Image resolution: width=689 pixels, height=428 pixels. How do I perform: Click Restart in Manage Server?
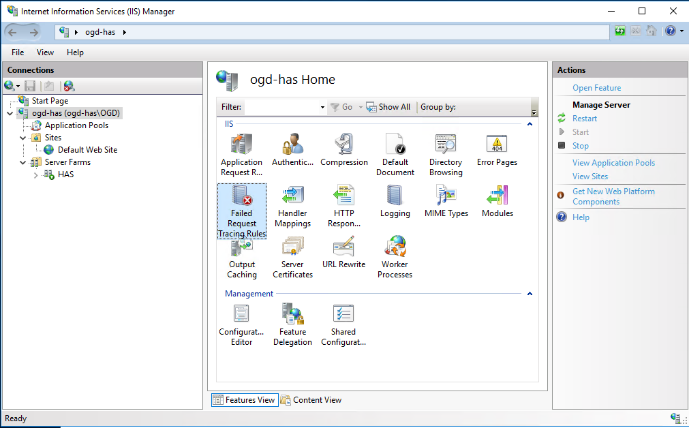pyautogui.click(x=584, y=118)
